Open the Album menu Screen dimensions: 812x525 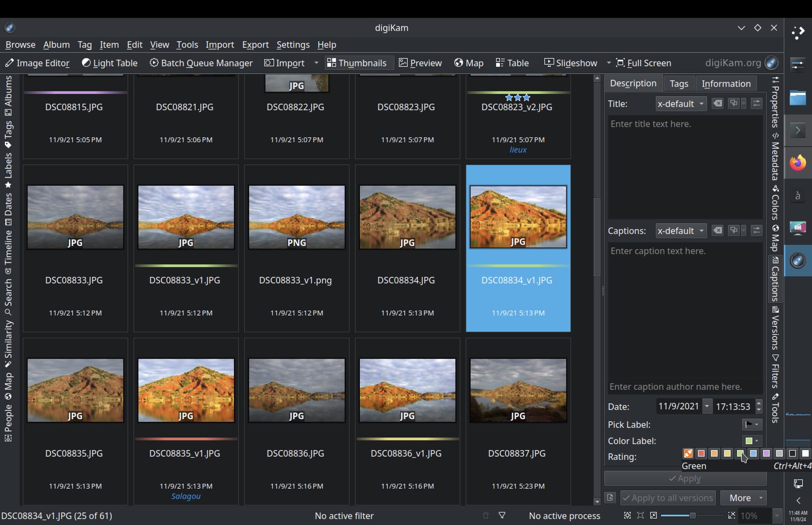tap(56, 44)
